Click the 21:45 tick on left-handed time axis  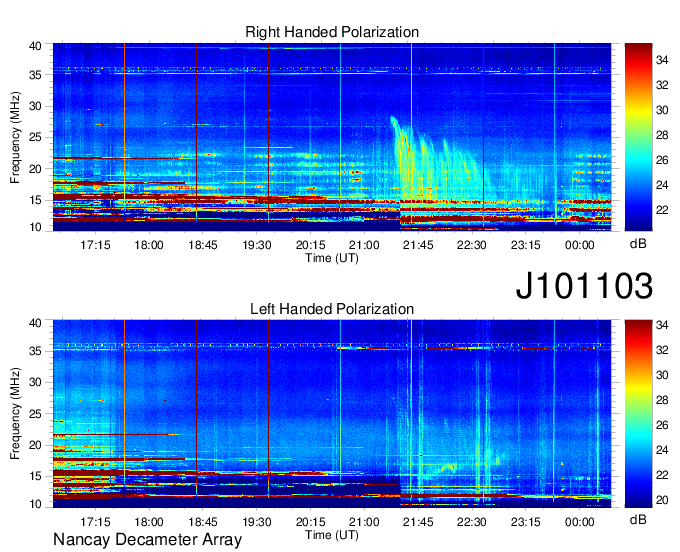418,522
